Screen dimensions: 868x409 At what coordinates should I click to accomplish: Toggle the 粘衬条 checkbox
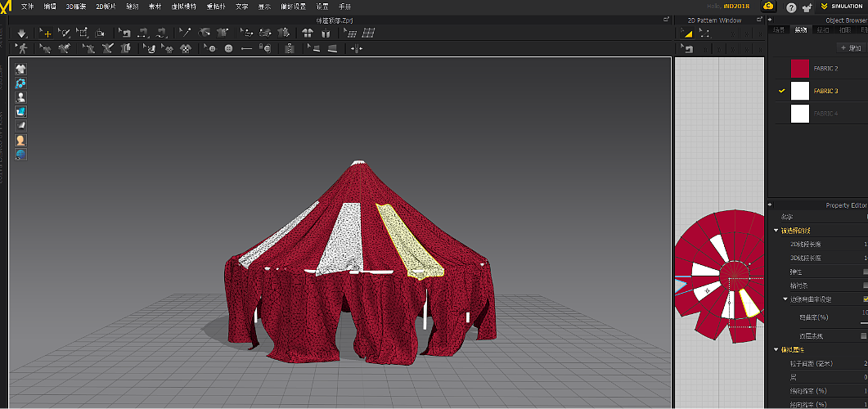pos(866,285)
